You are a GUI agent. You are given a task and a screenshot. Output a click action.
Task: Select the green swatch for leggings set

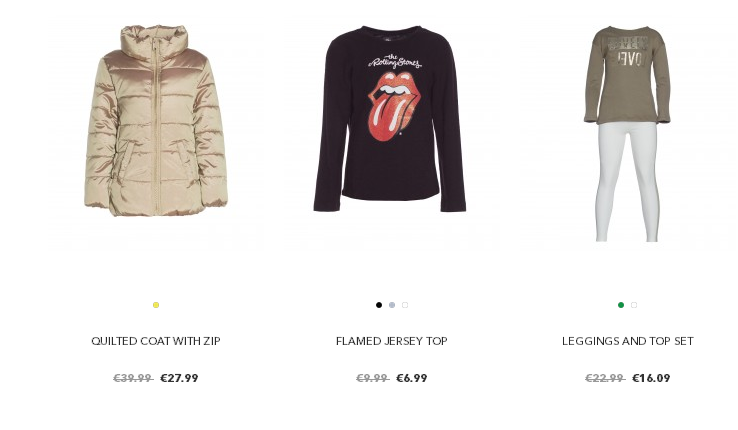pyautogui.click(x=621, y=305)
